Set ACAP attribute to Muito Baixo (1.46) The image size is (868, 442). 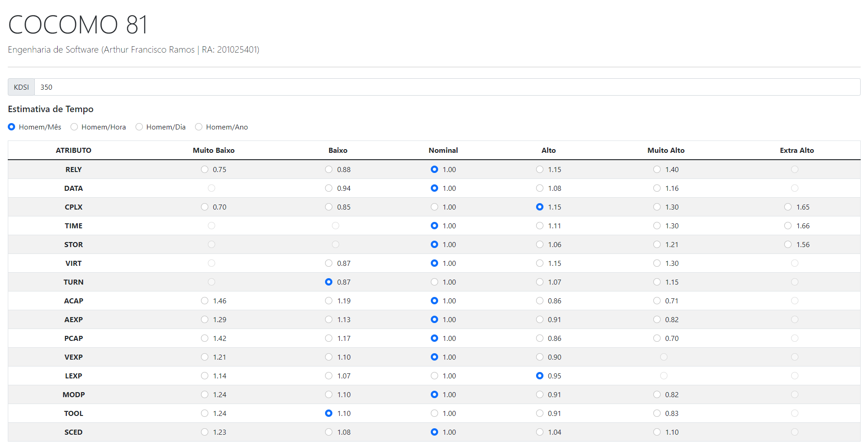pyautogui.click(x=204, y=301)
